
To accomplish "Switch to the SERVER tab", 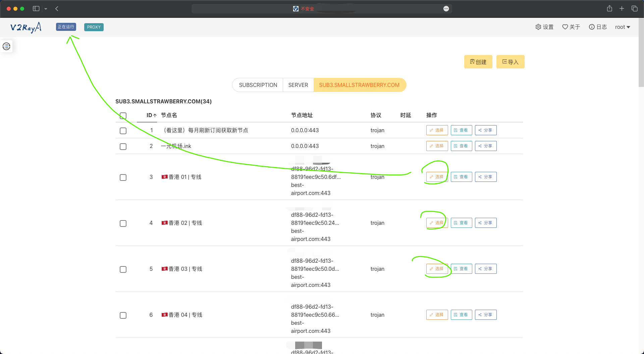I will [298, 85].
